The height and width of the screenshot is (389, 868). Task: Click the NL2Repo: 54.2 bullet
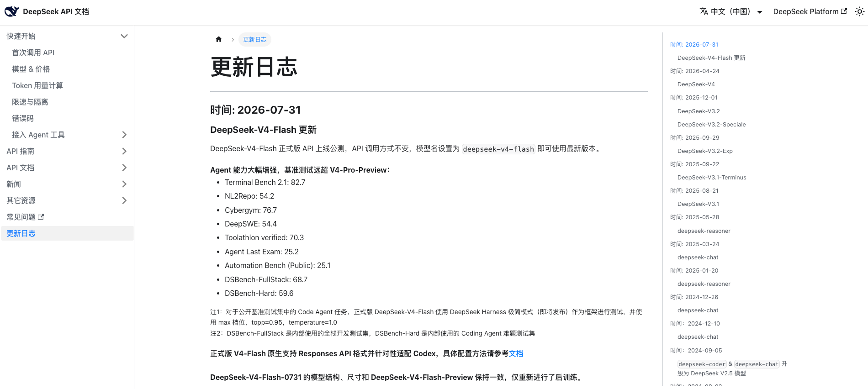249,196
